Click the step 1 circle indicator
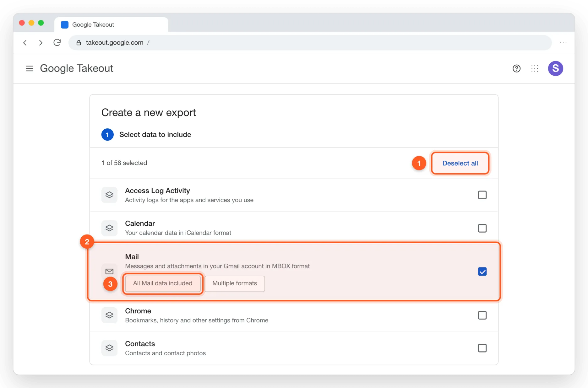 107,135
